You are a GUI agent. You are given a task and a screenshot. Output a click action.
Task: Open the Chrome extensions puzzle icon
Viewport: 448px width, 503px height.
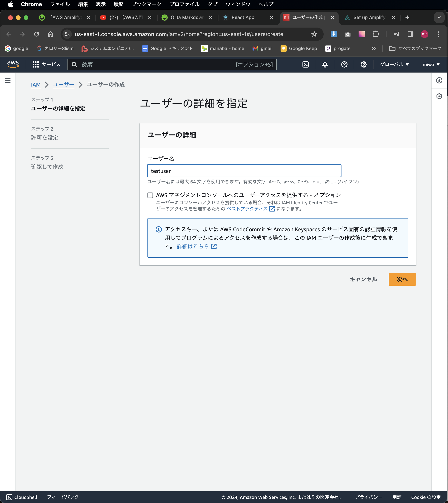(376, 34)
